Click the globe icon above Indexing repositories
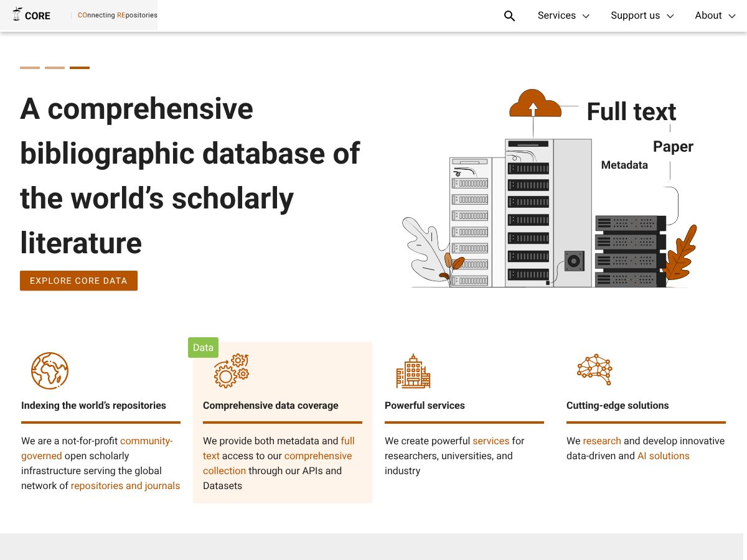Viewport: 747px width, 560px height. [50, 371]
